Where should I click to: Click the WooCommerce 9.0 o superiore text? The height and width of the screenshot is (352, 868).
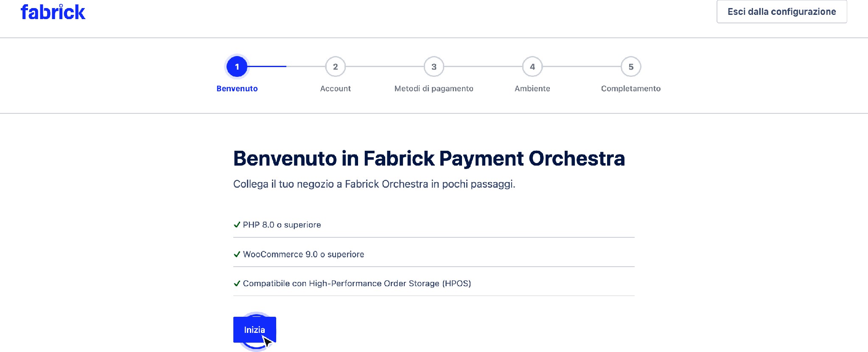pyautogui.click(x=303, y=254)
